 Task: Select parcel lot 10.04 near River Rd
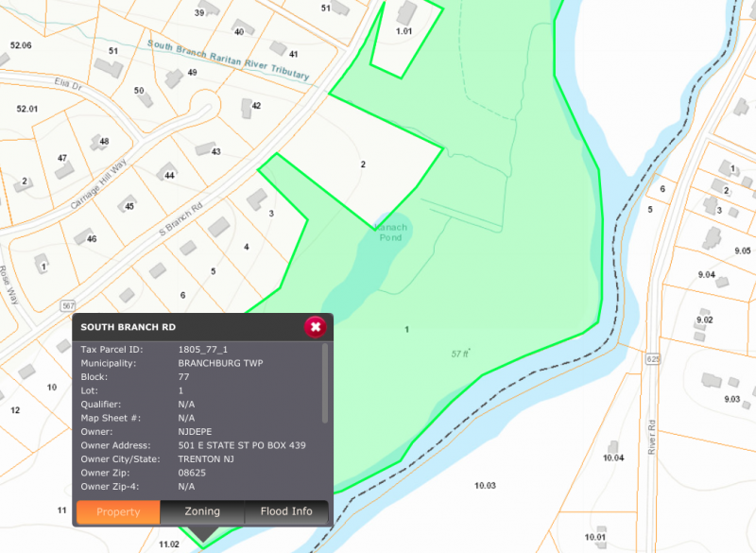click(x=613, y=458)
